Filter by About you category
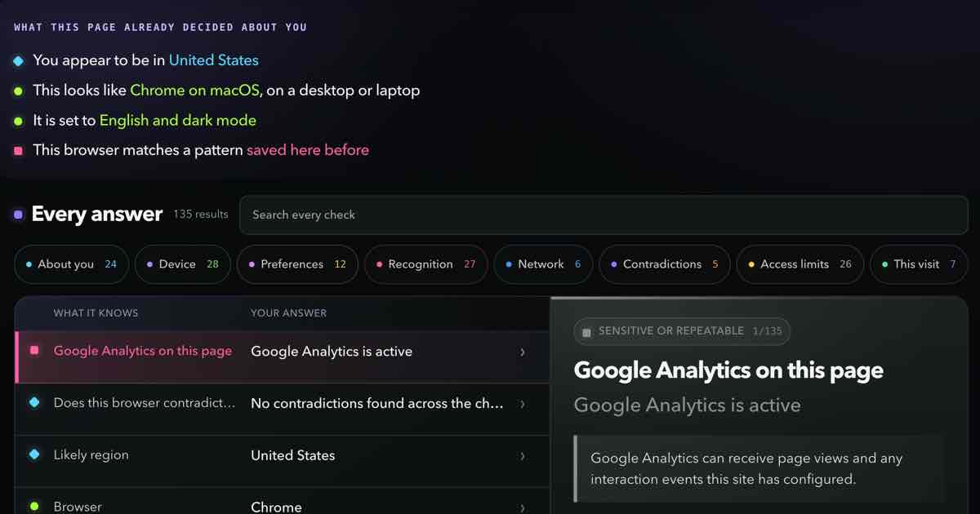This screenshot has height=514, width=980. tap(71, 264)
